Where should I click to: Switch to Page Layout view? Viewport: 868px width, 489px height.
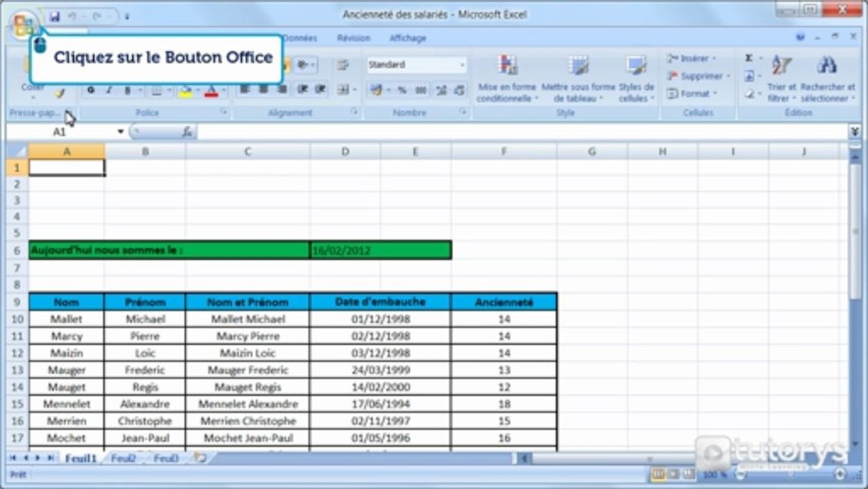tap(673, 474)
